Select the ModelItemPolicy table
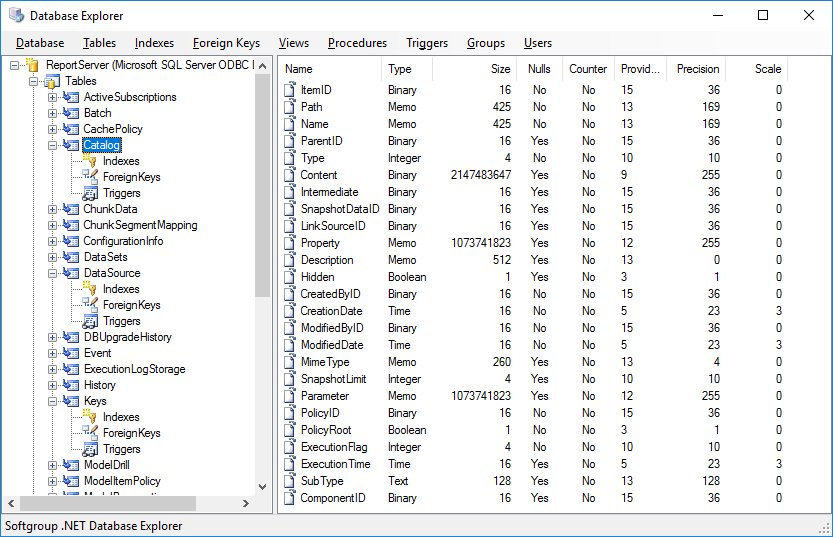The height and width of the screenshot is (537, 833). [x=122, y=481]
